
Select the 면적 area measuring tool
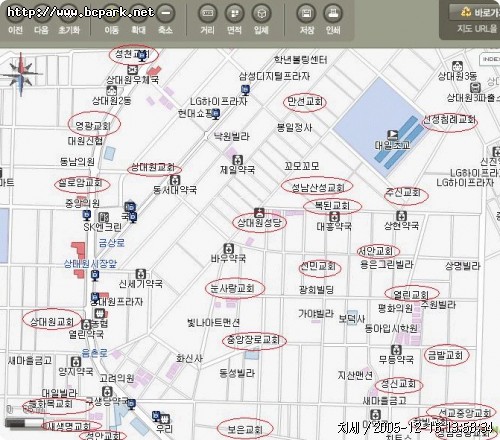click(x=234, y=13)
